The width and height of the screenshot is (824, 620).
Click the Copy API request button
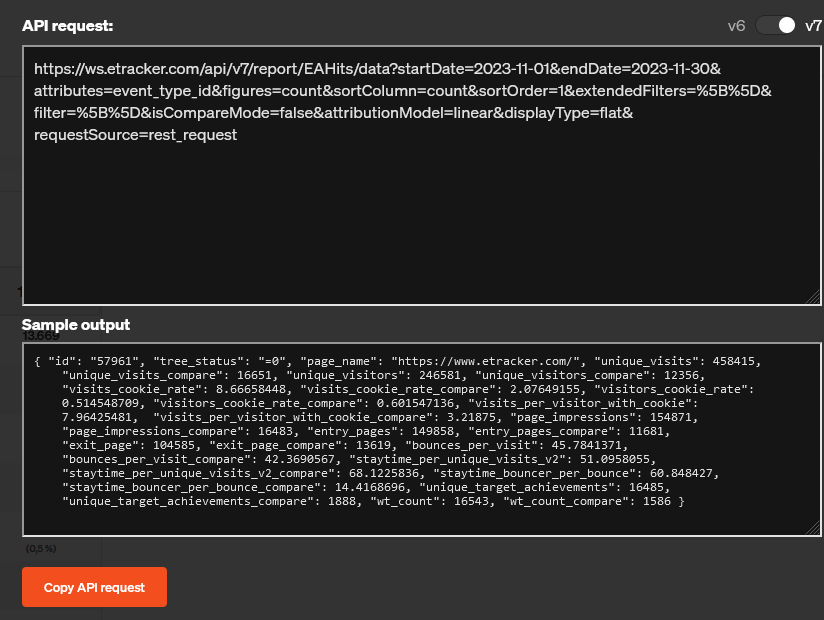(x=94, y=587)
